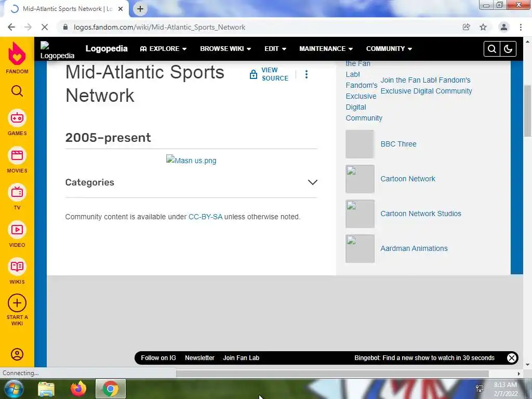
Task: Click the BBC Three thumbnail
Action: [x=360, y=144]
